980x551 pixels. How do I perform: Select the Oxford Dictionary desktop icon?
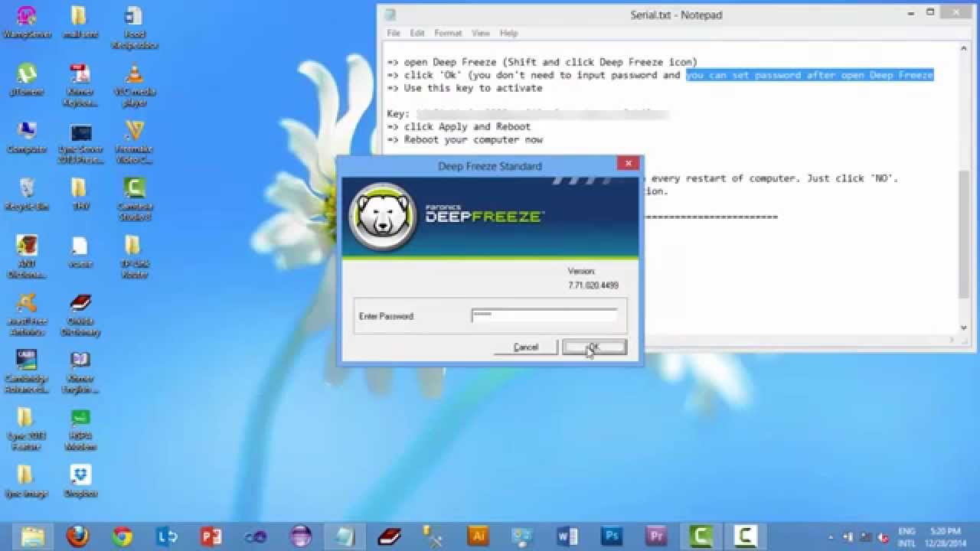(80, 315)
